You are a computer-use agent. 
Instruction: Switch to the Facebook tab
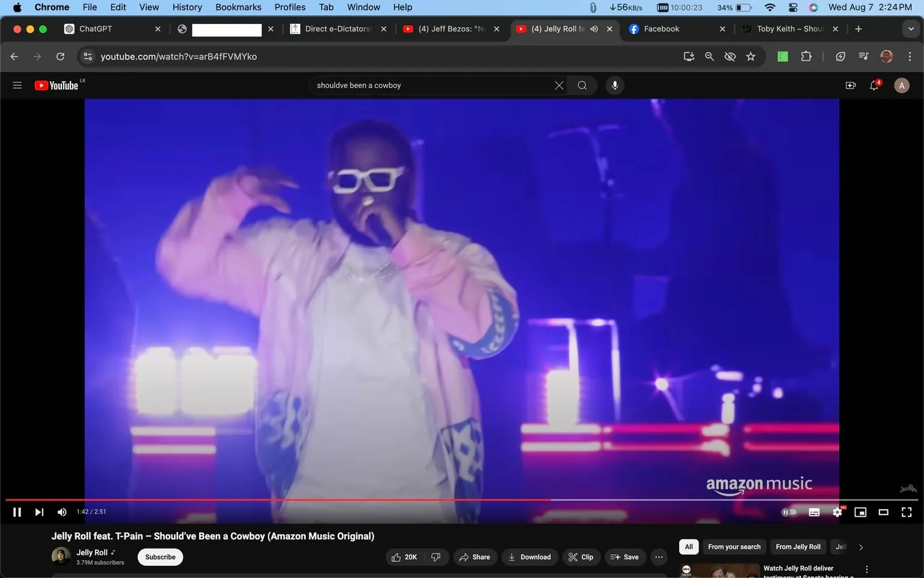click(x=662, y=28)
